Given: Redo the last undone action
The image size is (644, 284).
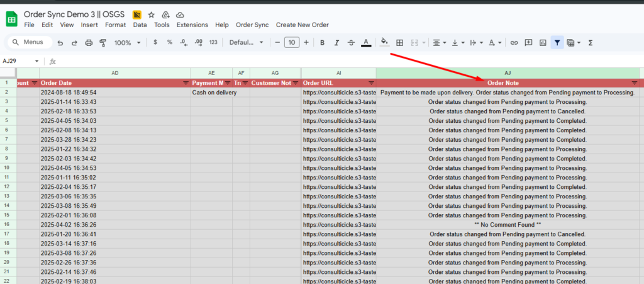Looking at the screenshot, I should 74,42.
